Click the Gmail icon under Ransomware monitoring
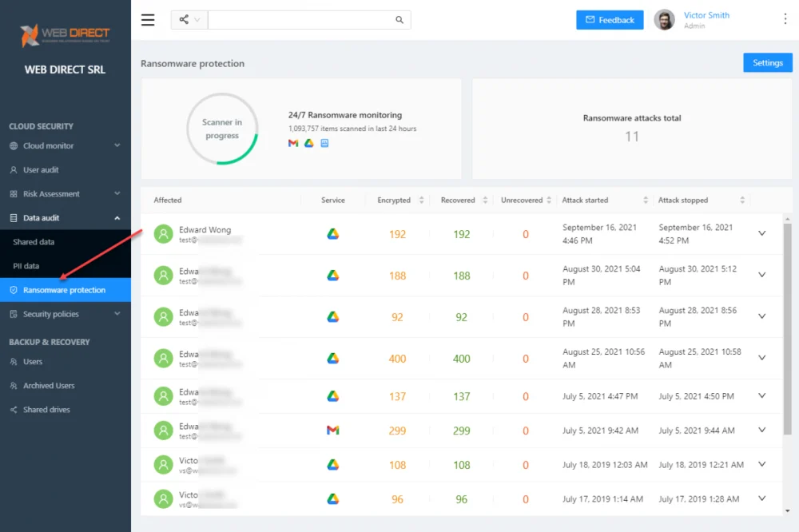 [x=293, y=143]
